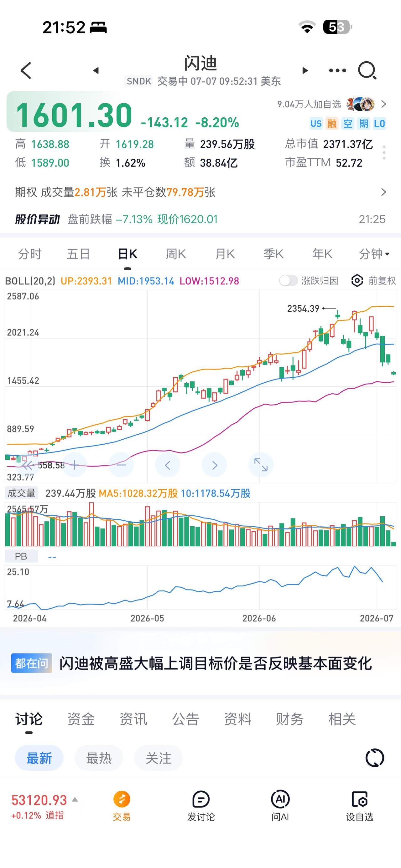Open the 分钟 interval dropdown
This screenshot has height=868, width=401.
pyautogui.click(x=374, y=254)
